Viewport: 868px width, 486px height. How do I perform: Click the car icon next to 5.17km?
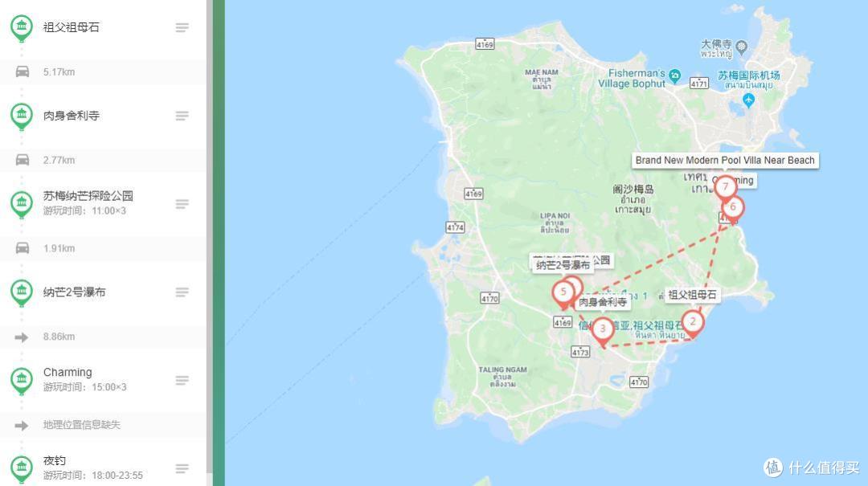coord(23,71)
